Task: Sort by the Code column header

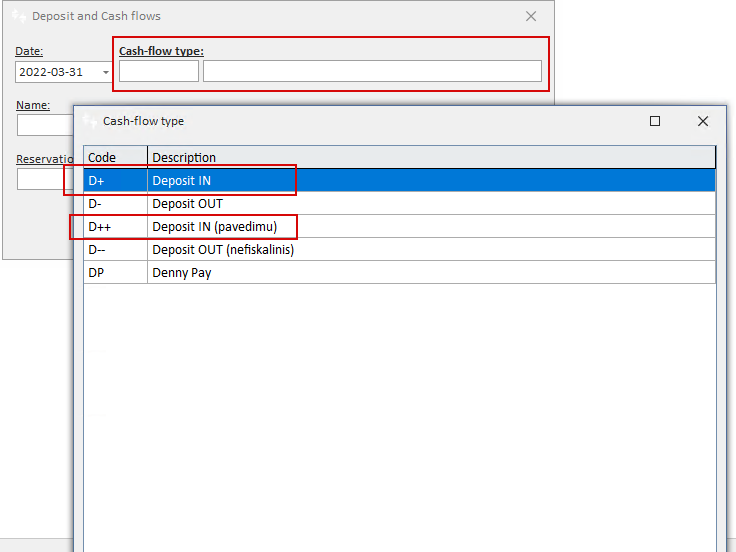Action: 115,157
